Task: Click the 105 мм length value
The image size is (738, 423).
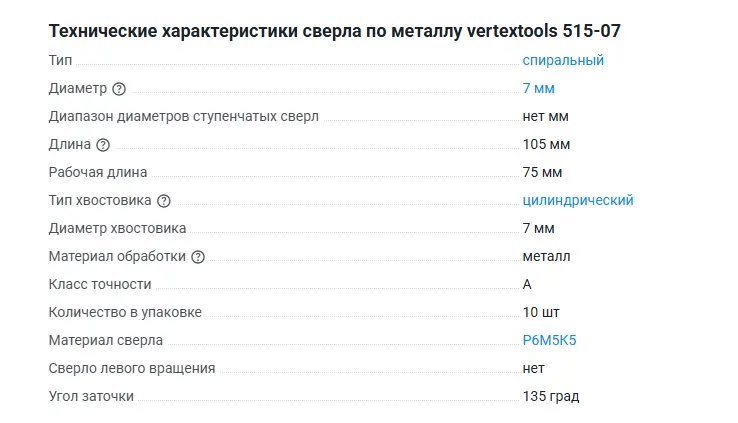Action: pyautogui.click(x=546, y=144)
